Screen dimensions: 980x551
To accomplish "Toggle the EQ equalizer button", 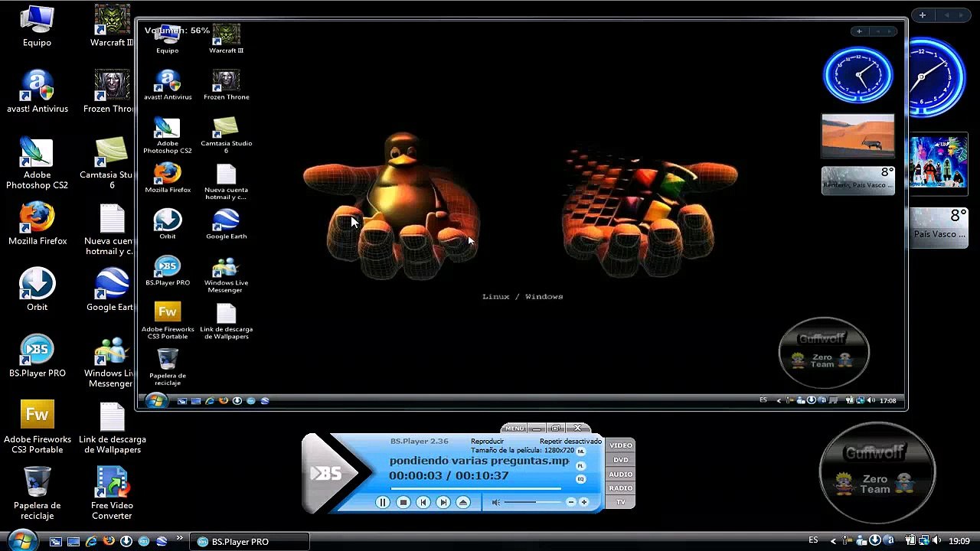I will tap(580, 479).
